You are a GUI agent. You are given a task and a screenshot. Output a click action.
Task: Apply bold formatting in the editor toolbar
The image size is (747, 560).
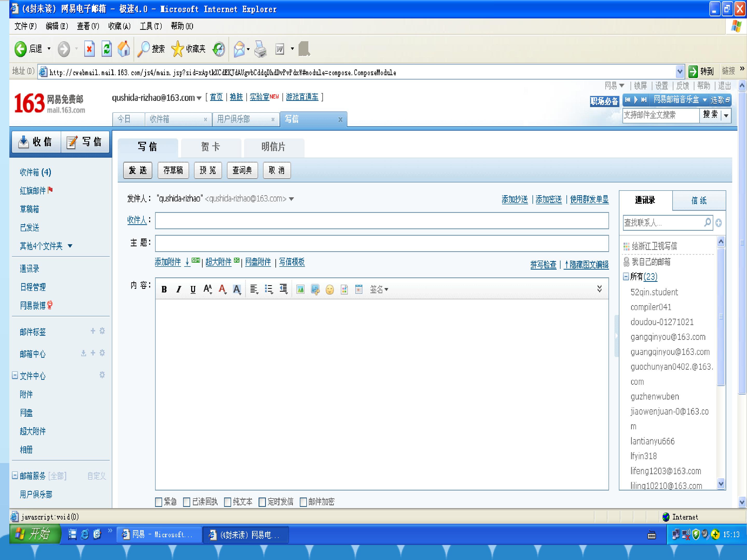164,289
